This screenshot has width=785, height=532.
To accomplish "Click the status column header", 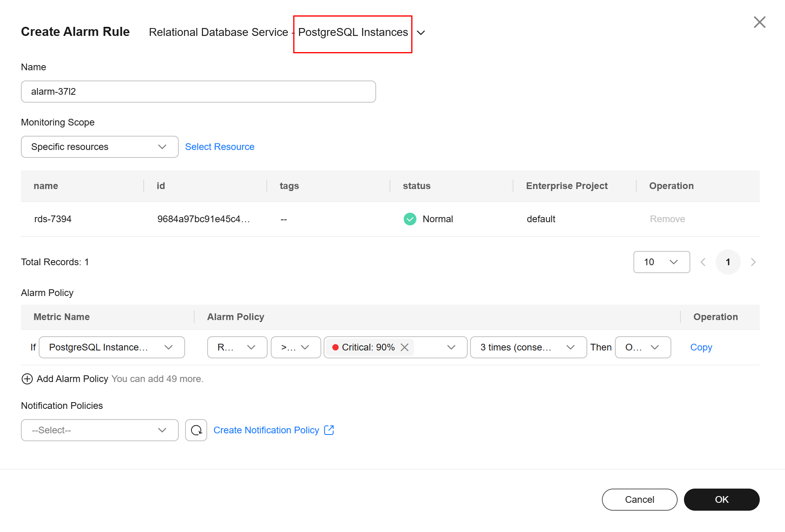I will [417, 186].
